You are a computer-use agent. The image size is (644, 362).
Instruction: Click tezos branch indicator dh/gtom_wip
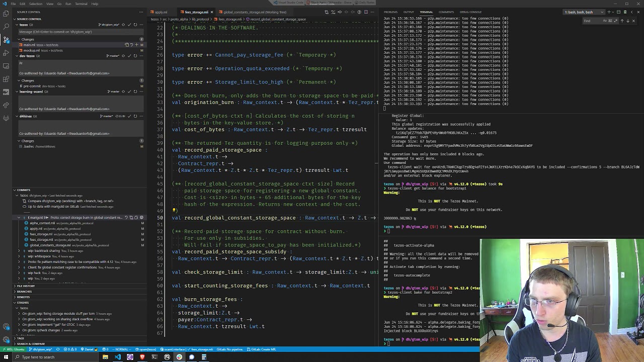[x=110, y=25]
